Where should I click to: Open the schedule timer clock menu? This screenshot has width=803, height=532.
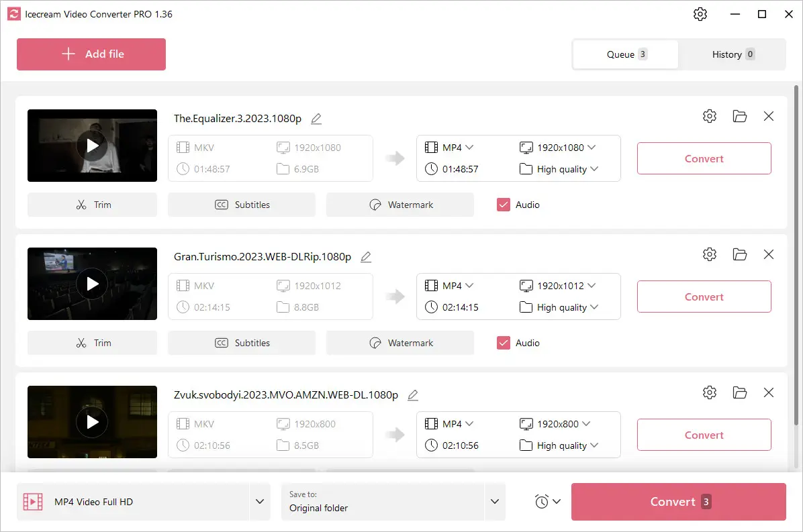(547, 501)
